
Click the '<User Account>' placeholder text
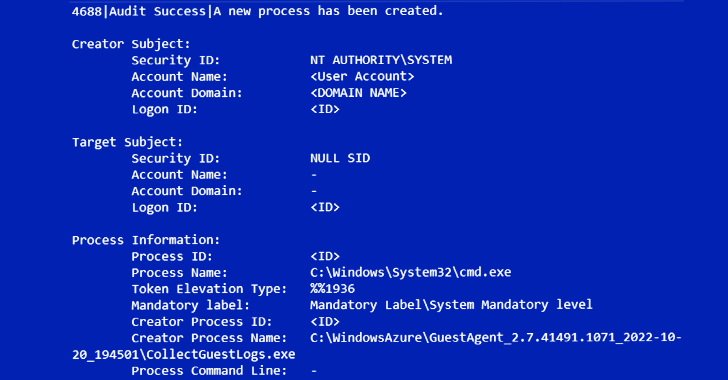[362, 77]
